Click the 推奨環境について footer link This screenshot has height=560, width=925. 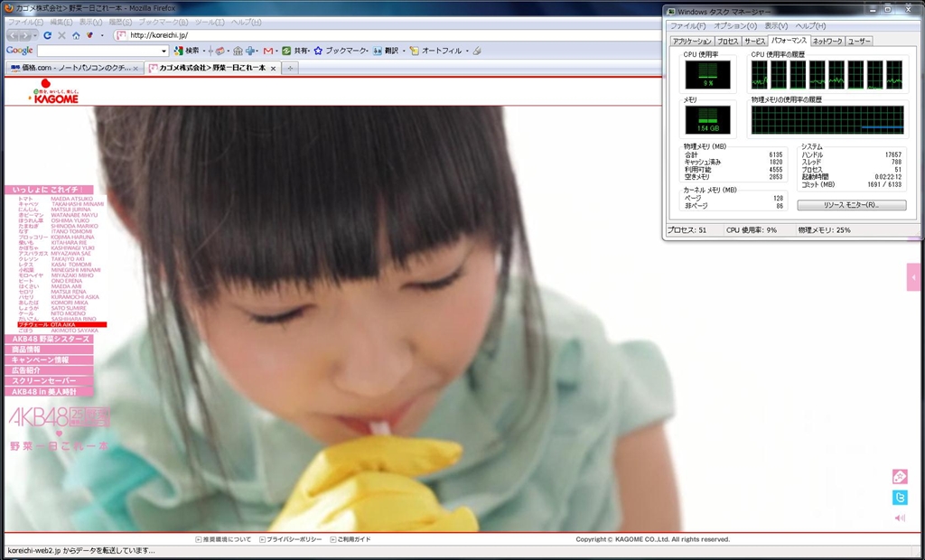(223, 539)
